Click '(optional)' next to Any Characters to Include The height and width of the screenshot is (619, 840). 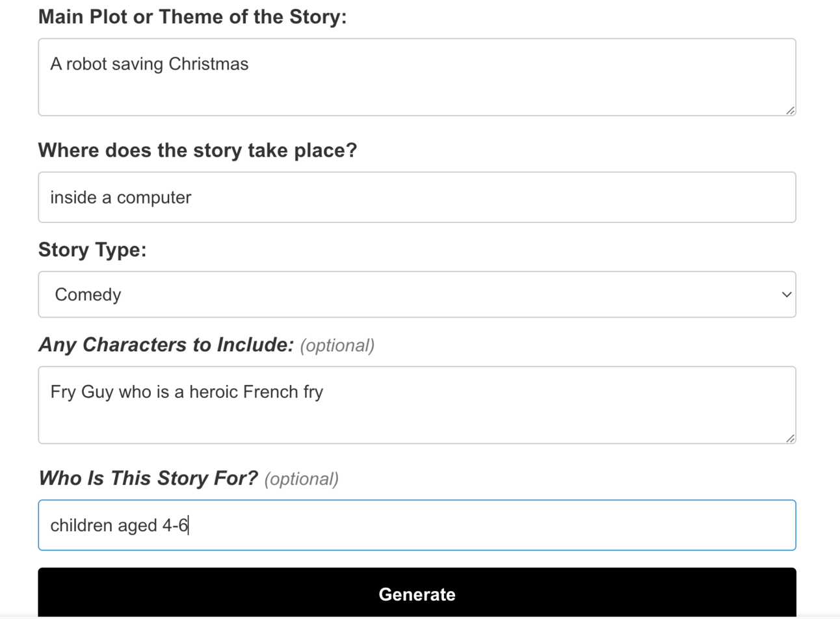(x=337, y=345)
